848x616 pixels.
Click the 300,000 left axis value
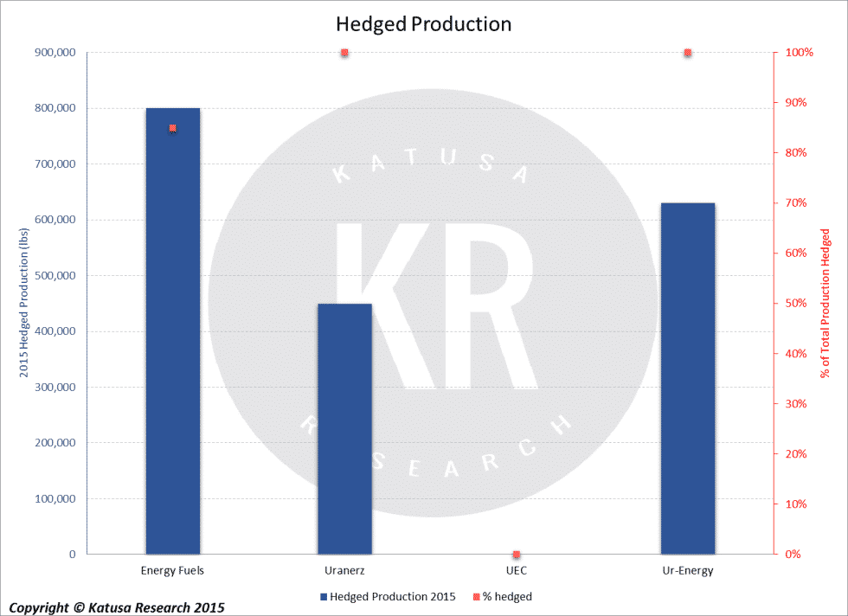coord(55,387)
